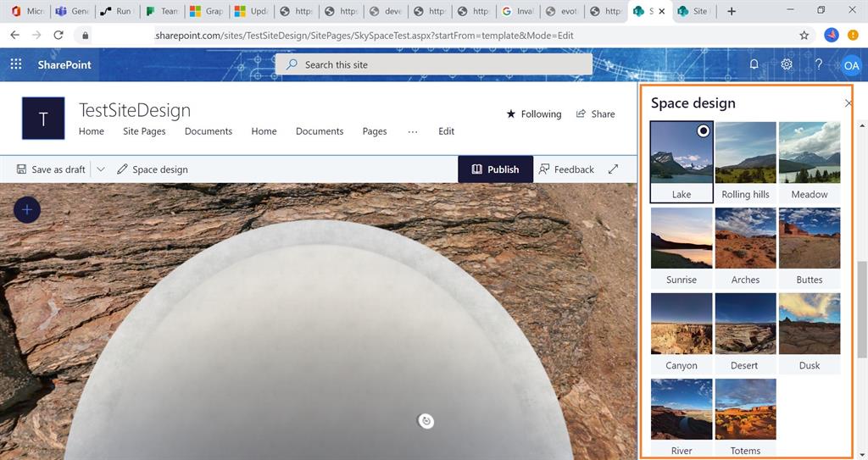Switch to the Site browser tab
Screen dimensions: 868x460
coord(694,11)
